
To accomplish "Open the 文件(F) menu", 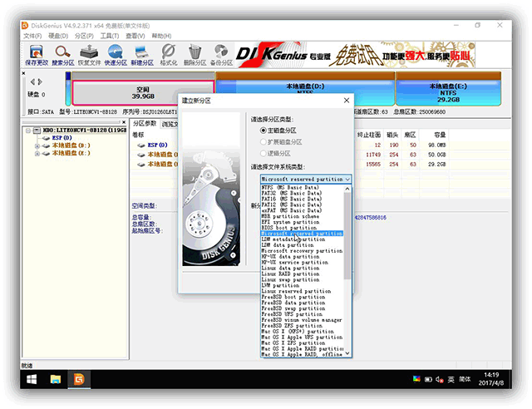I will (x=32, y=36).
